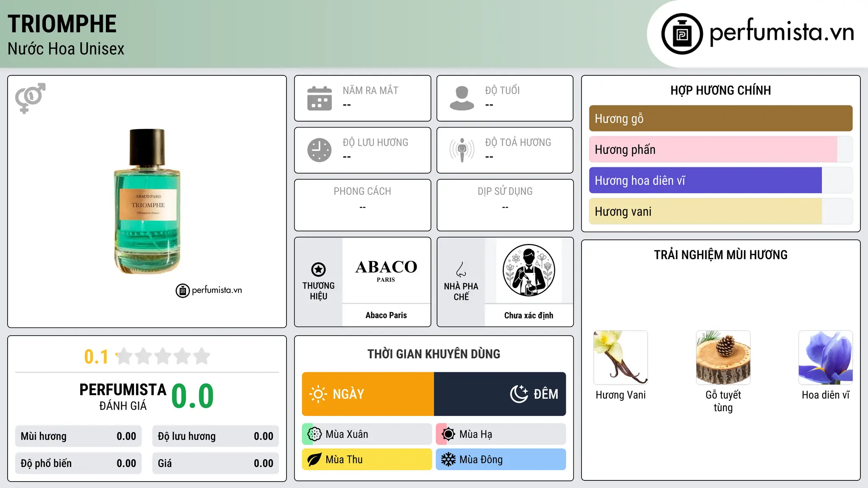Open the Abaco Paris brand logo
The image size is (868, 488).
(x=386, y=270)
